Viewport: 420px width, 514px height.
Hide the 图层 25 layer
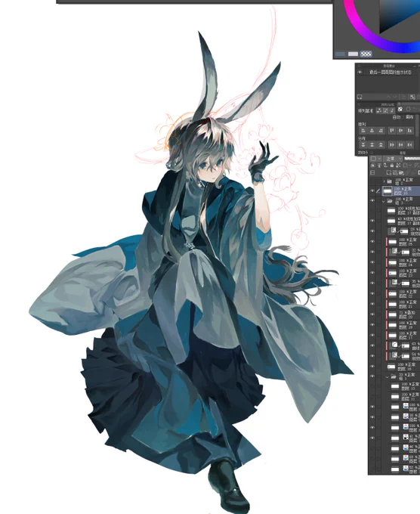point(372,242)
